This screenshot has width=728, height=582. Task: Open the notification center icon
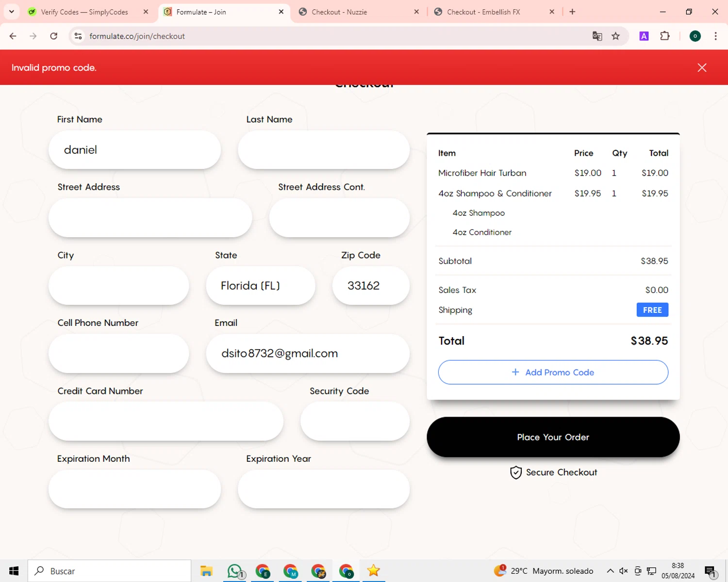[x=711, y=571]
